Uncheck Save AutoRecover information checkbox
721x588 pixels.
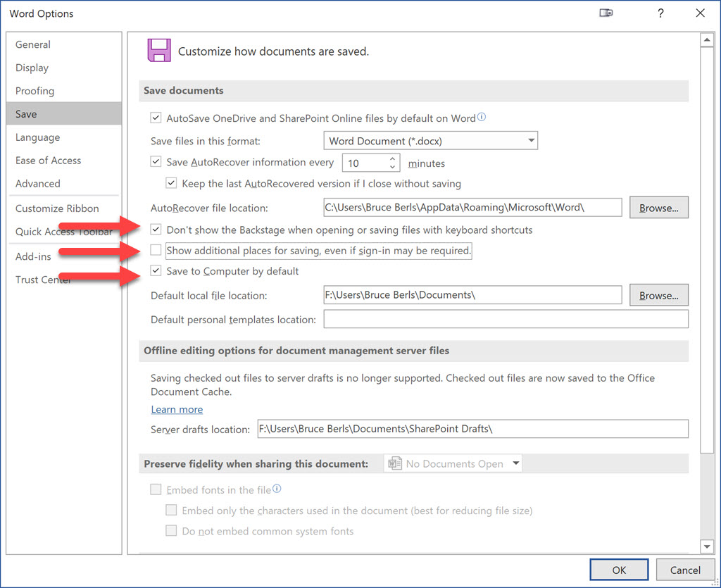point(156,162)
